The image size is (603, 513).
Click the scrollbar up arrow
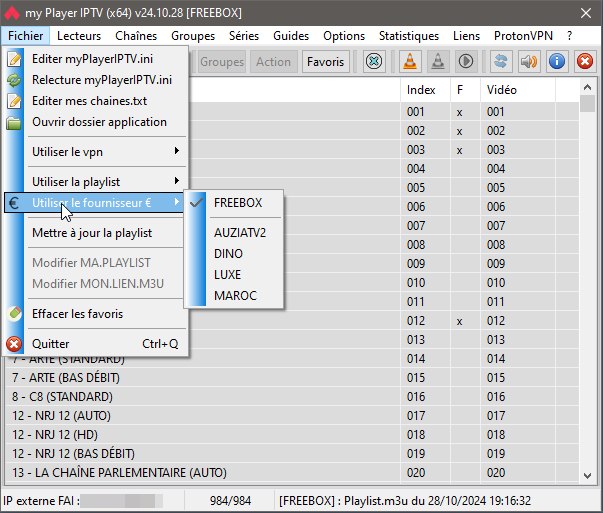pyautogui.click(x=587, y=87)
